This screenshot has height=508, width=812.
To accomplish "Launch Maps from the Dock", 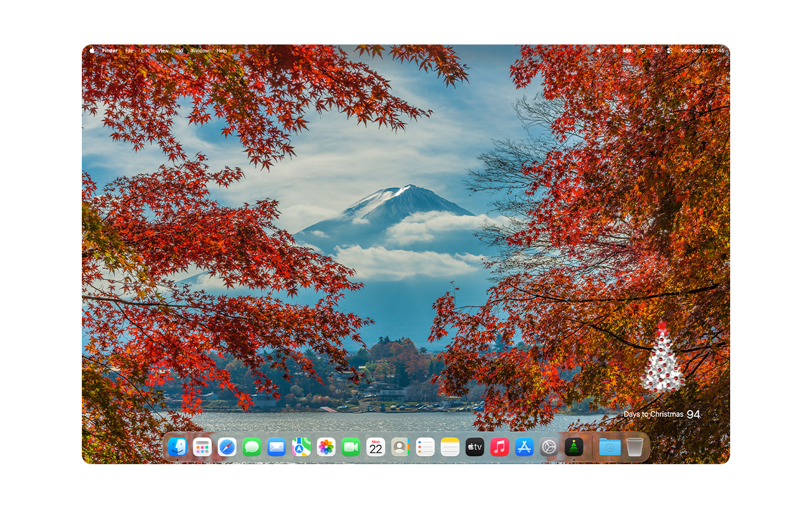I will pos(301,447).
